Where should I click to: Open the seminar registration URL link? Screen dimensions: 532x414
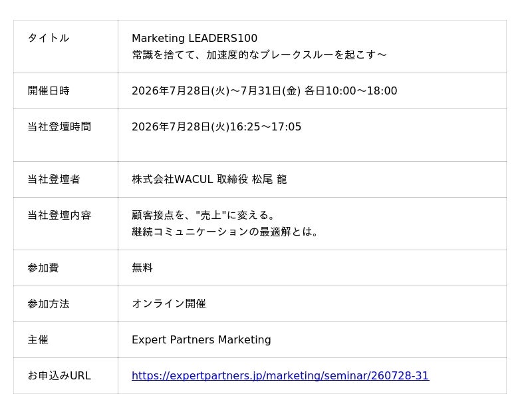coord(280,375)
